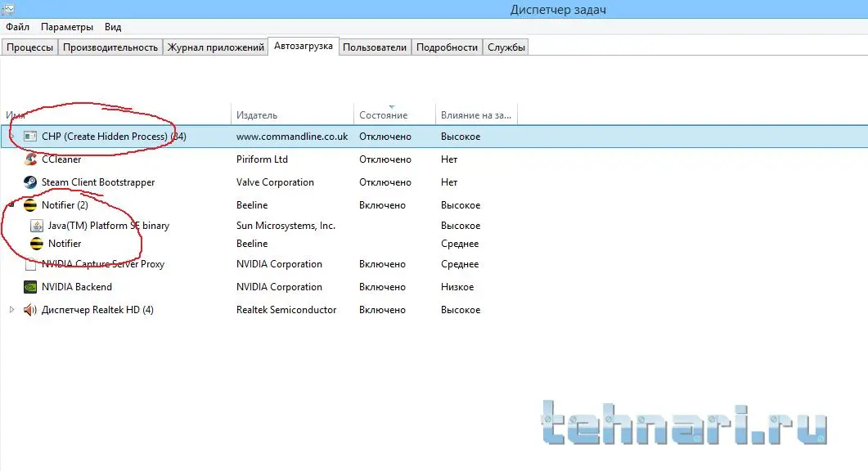Select the NVIDIA Backend entry name
Viewport: 868px width, 471px height.
[76, 287]
